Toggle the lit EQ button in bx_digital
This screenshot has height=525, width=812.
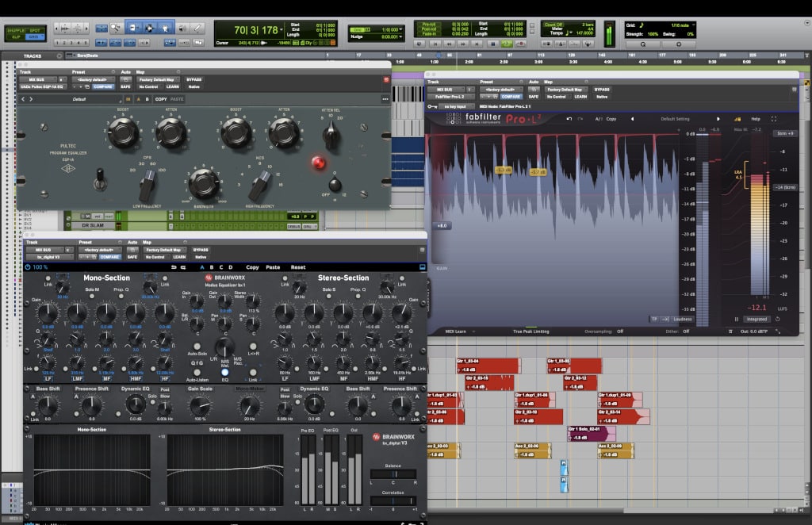tap(224, 372)
